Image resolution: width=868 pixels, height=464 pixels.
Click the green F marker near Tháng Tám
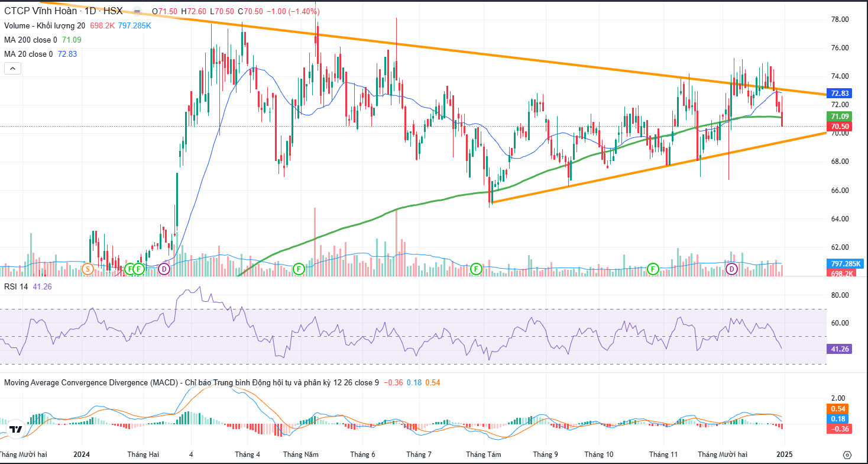(x=476, y=269)
